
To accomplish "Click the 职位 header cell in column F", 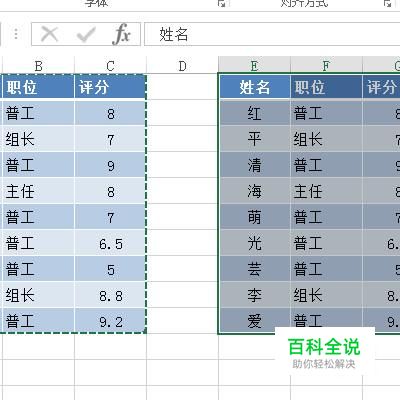I will [326, 87].
